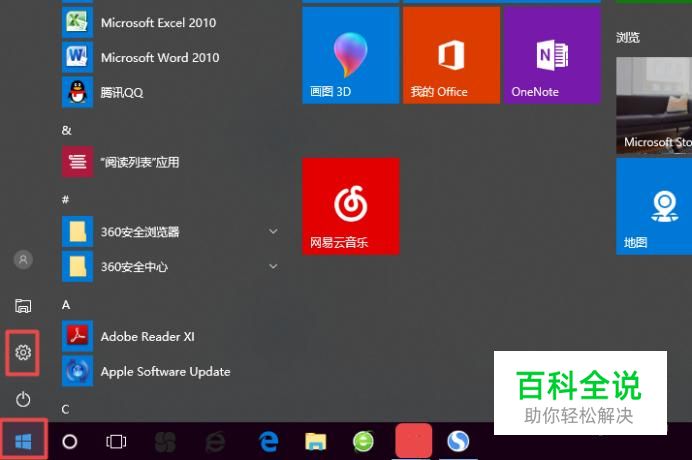Open 360 browser green icon on taskbar

363,441
